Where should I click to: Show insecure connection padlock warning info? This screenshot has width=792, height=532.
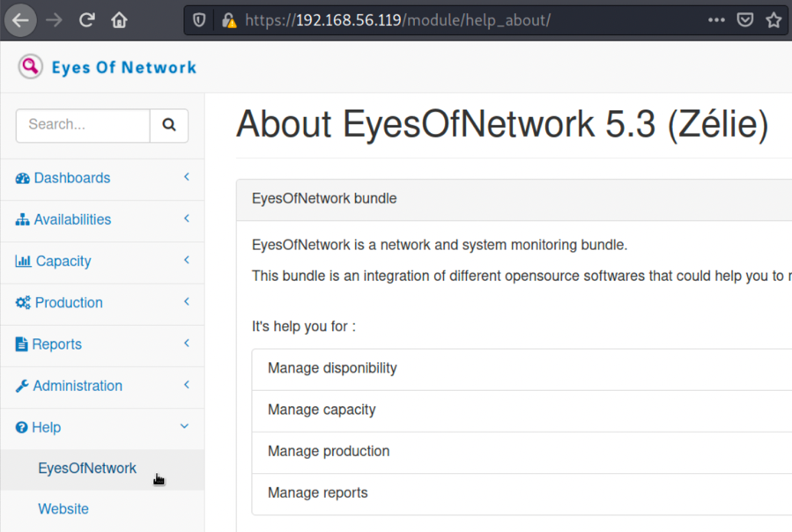(229, 20)
